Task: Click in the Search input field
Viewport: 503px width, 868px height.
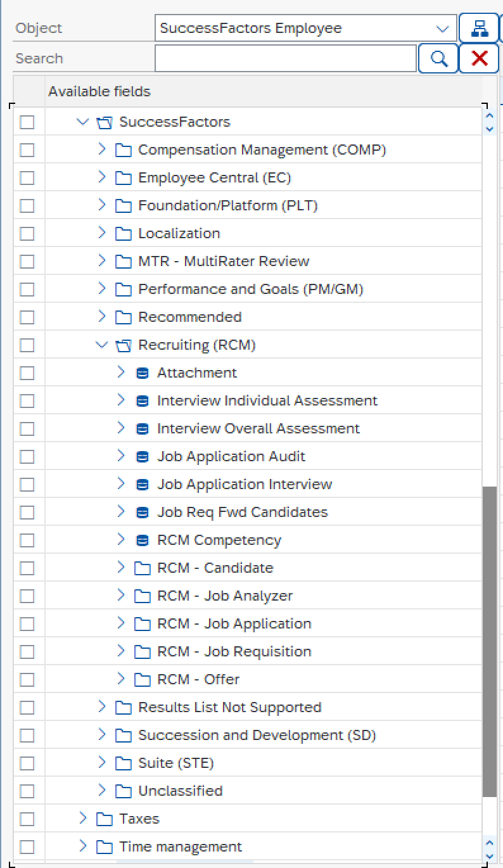Action: click(286, 59)
